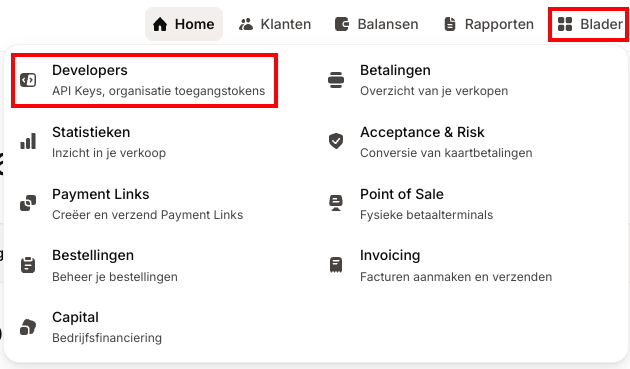The width and height of the screenshot is (630, 369).
Task: Go to the Rapporten tab
Action: 489,24
